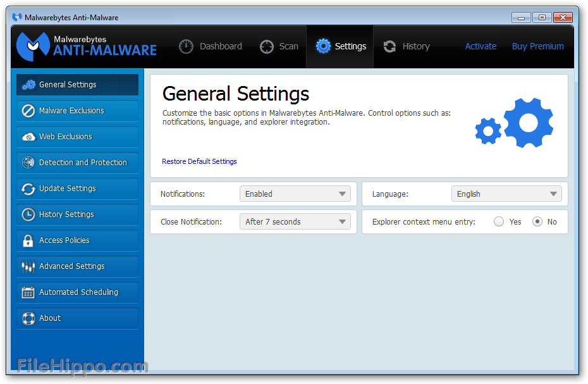Click the History Settings clock icon
The height and width of the screenshot is (384, 588).
point(28,214)
